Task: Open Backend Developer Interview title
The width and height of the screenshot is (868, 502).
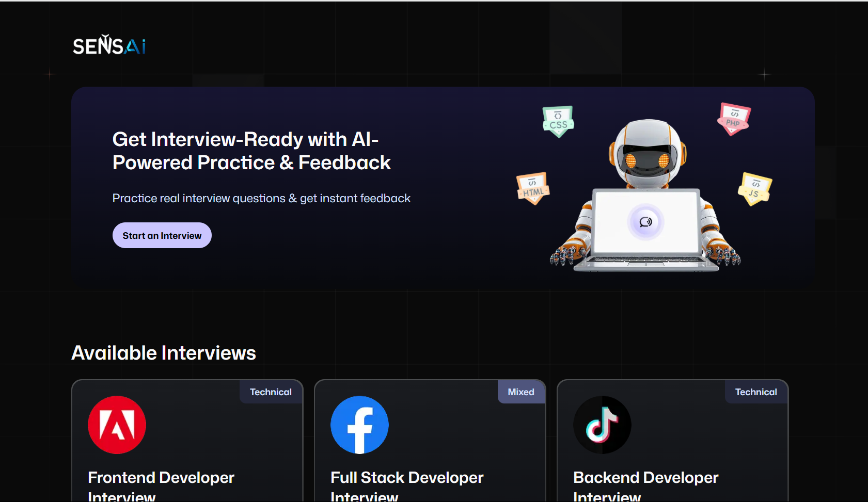Action: (x=646, y=486)
